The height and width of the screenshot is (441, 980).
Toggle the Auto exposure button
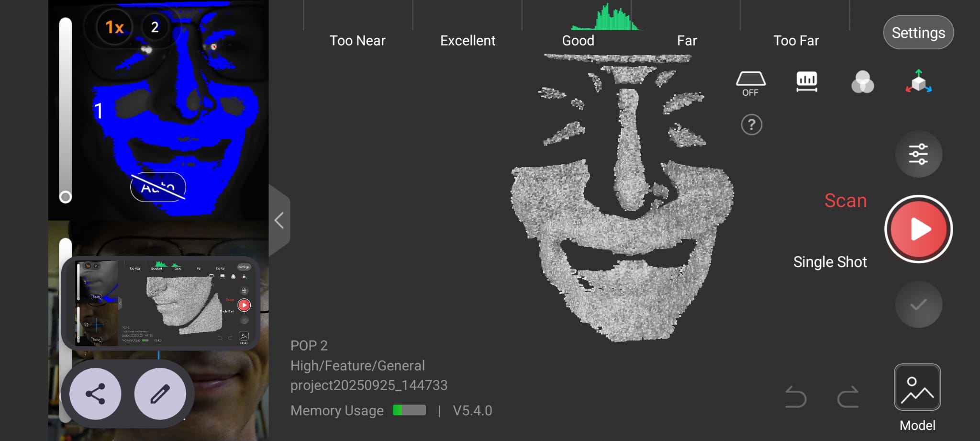[x=158, y=187]
